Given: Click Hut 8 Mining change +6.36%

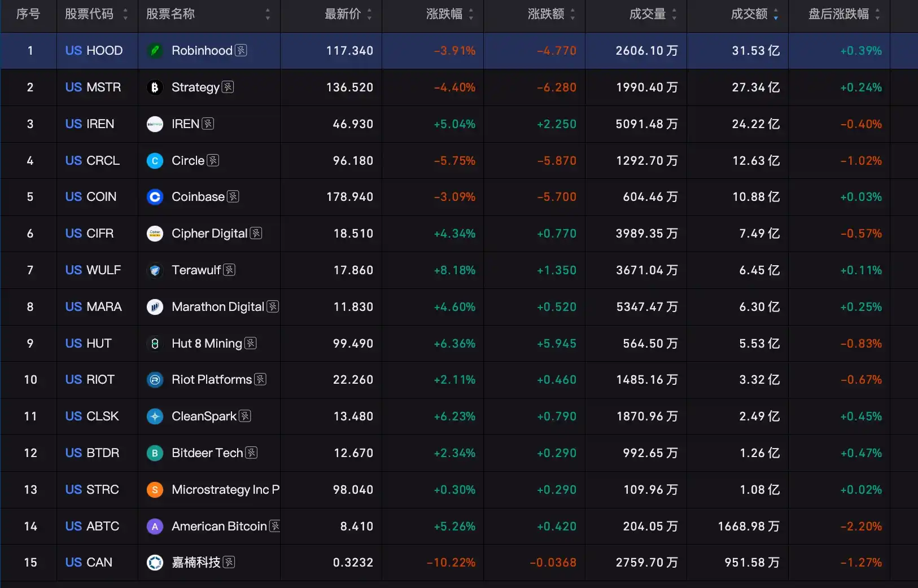Looking at the screenshot, I should pos(454,344).
